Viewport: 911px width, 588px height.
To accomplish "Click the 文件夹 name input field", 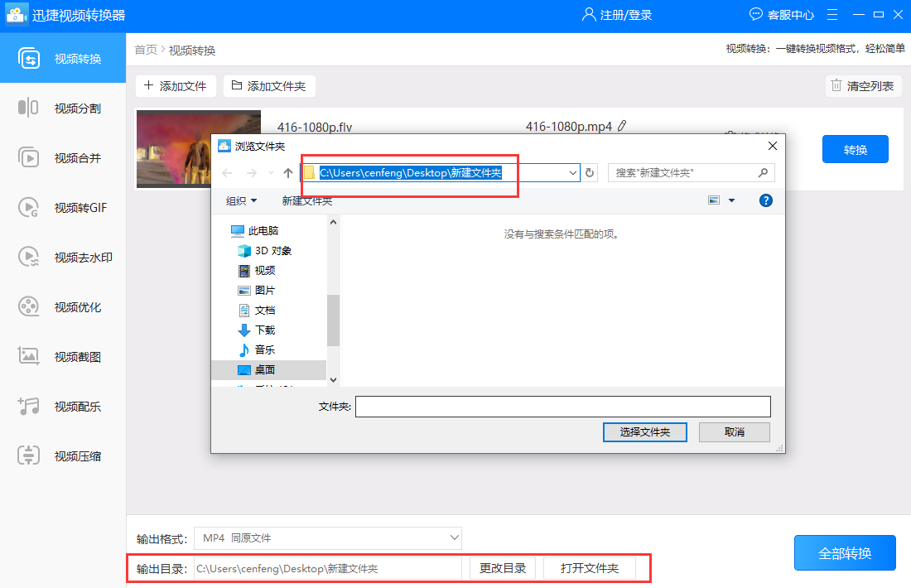I will click(x=563, y=407).
